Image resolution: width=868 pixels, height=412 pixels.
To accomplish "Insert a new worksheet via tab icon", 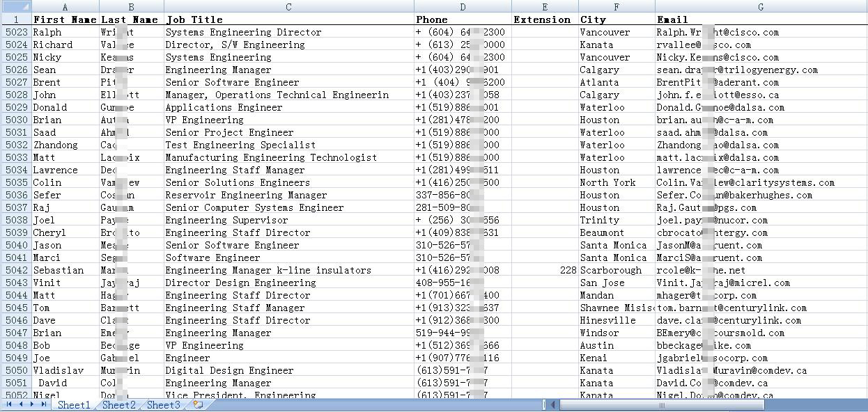I will [198, 404].
